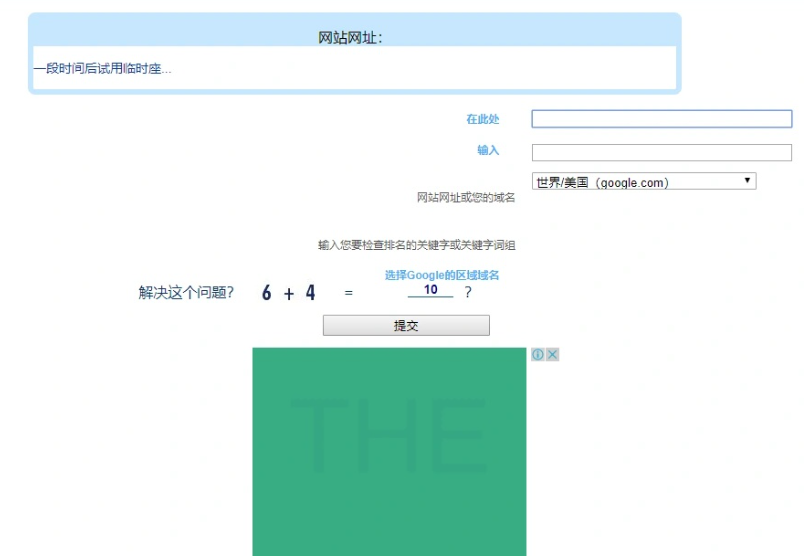Click the 选择Google的区域域名 label
This screenshot has width=804, height=556.
click(x=442, y=275)
